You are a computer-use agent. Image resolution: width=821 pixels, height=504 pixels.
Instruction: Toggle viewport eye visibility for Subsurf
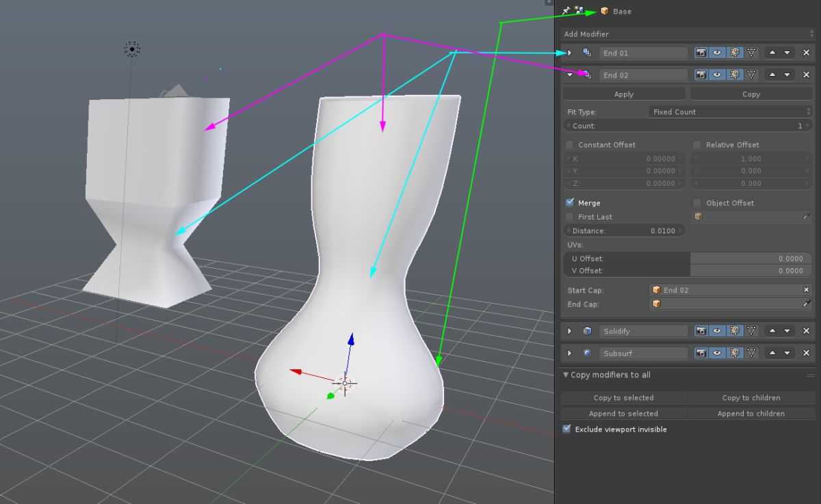718,354
